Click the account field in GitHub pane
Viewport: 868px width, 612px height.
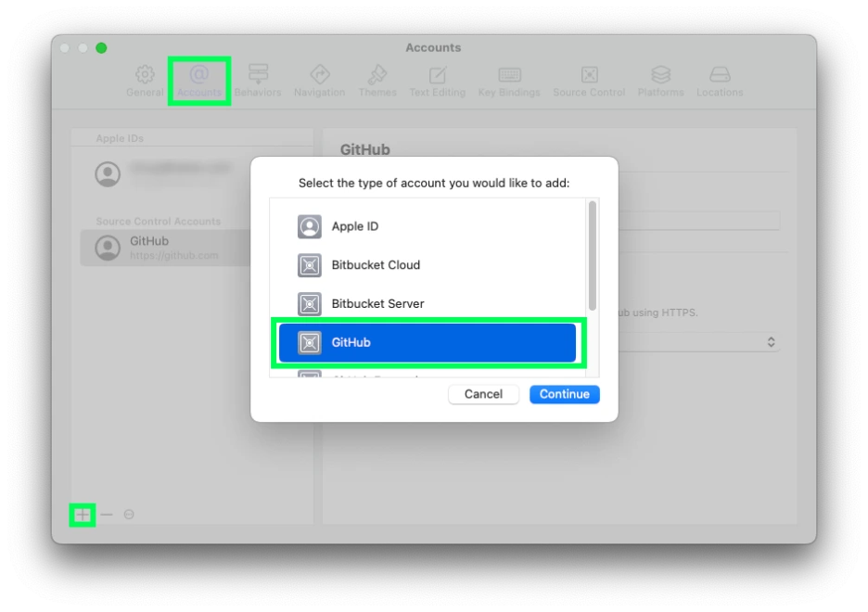tap(699, 221)
